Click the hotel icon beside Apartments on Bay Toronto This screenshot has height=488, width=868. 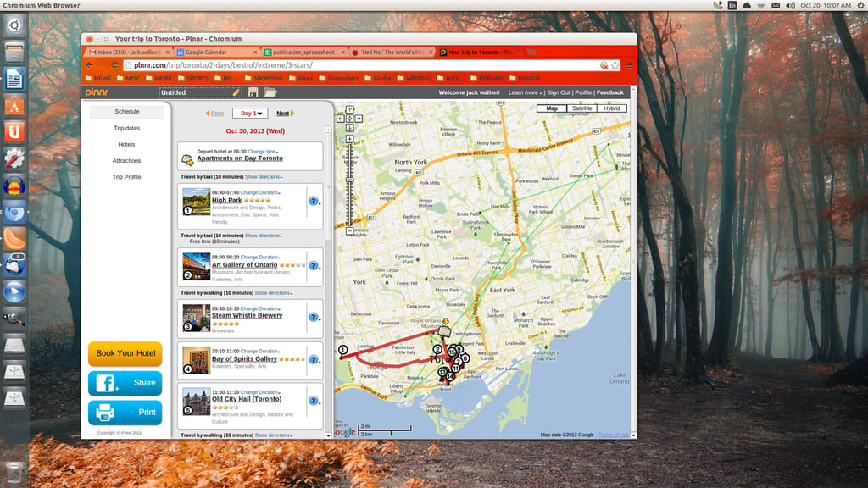tap(187, 159)
